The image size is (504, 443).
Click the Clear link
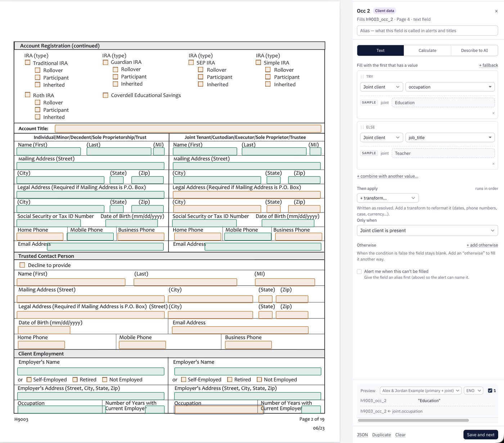click(x=400, y=435)
